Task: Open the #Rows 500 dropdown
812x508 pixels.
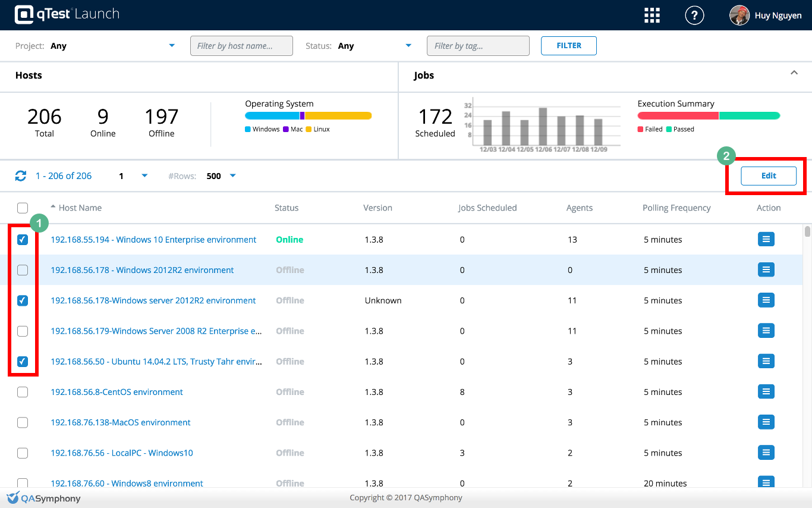Action: coord(232,176)
